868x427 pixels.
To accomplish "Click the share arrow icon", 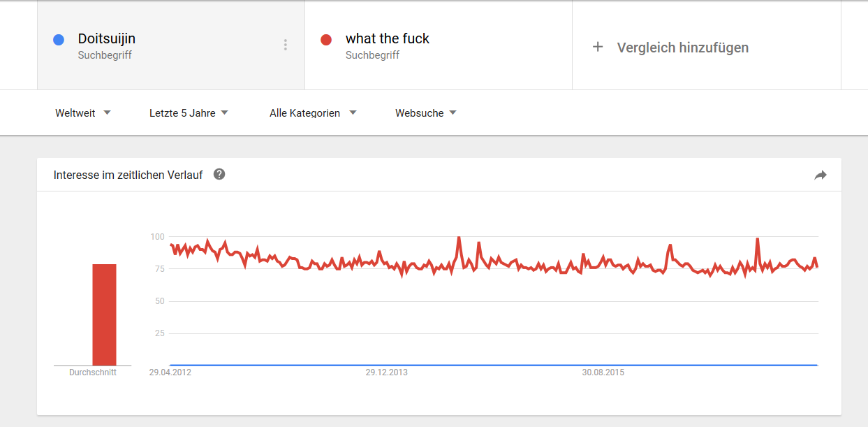I will point(821,175).
